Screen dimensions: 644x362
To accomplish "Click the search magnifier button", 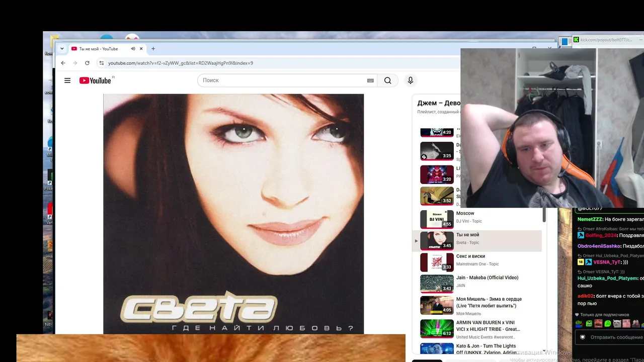I will [x=387, y=80].
